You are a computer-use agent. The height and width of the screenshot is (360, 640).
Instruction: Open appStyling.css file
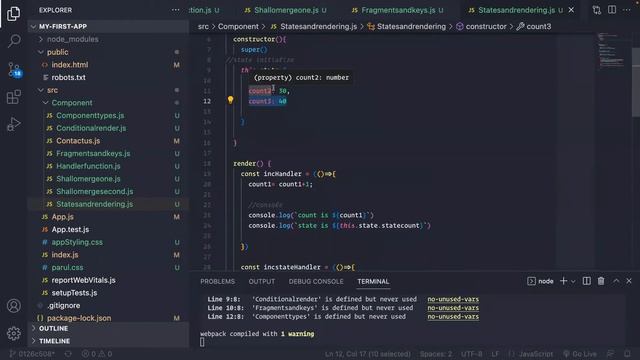pos(77,242)
